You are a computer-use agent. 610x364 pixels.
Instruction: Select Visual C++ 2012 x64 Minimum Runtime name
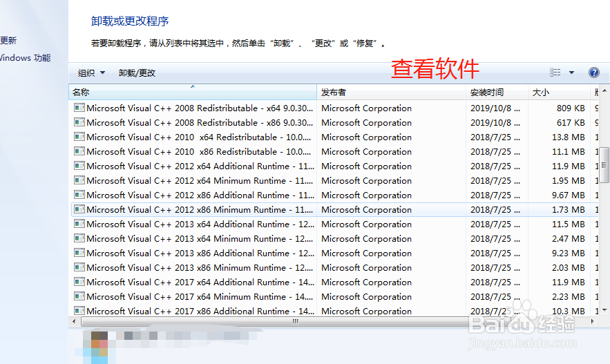(x=200, y=181)
